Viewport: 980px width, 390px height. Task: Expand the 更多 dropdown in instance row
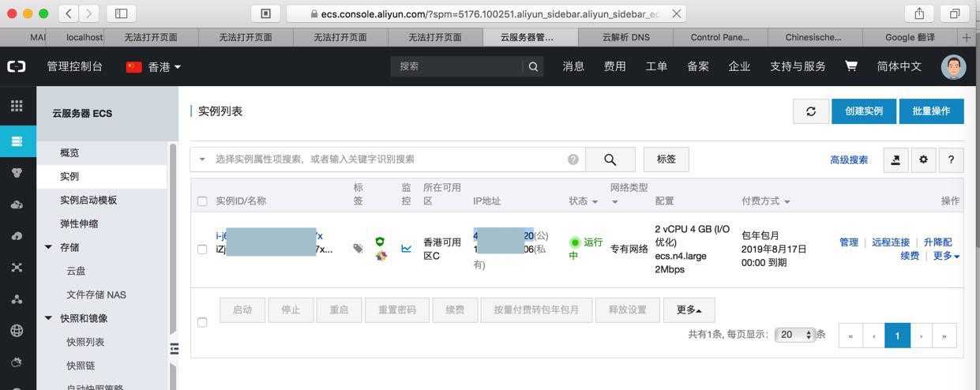(x=947, y=256)
